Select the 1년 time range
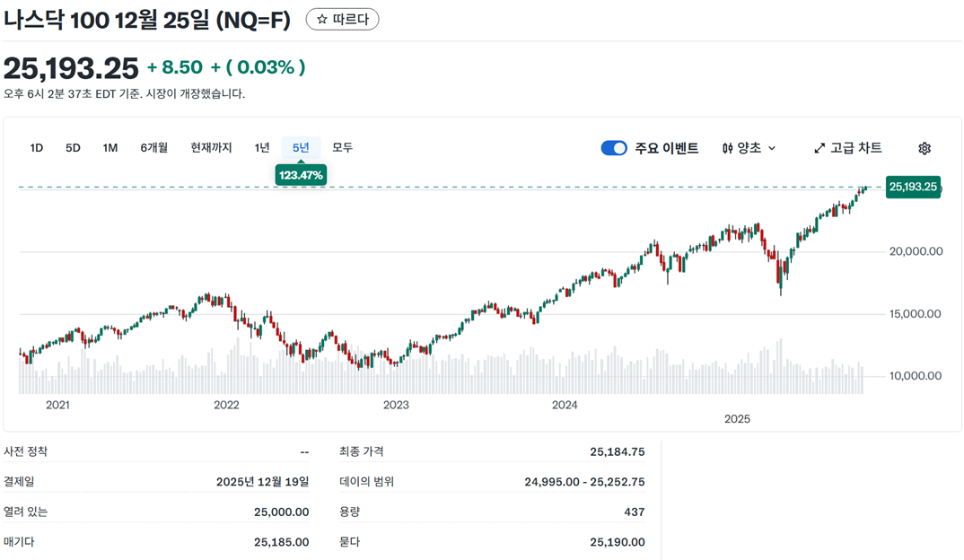 tap(262, 147)
